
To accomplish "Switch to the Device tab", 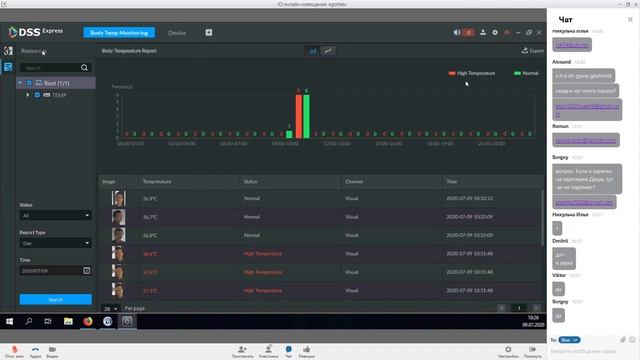I will (177, 33).
